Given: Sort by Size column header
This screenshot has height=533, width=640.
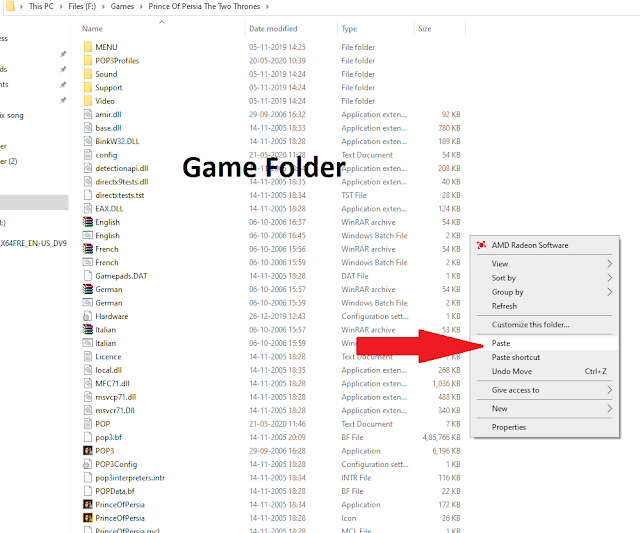Looking at the screenshot, I should click(x=424, y=29).
